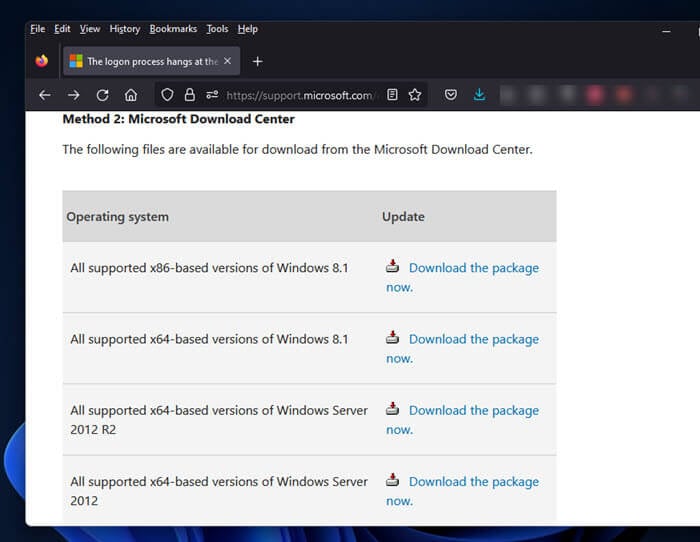Reload the current page
700x542 pixels.
(102, 95)
